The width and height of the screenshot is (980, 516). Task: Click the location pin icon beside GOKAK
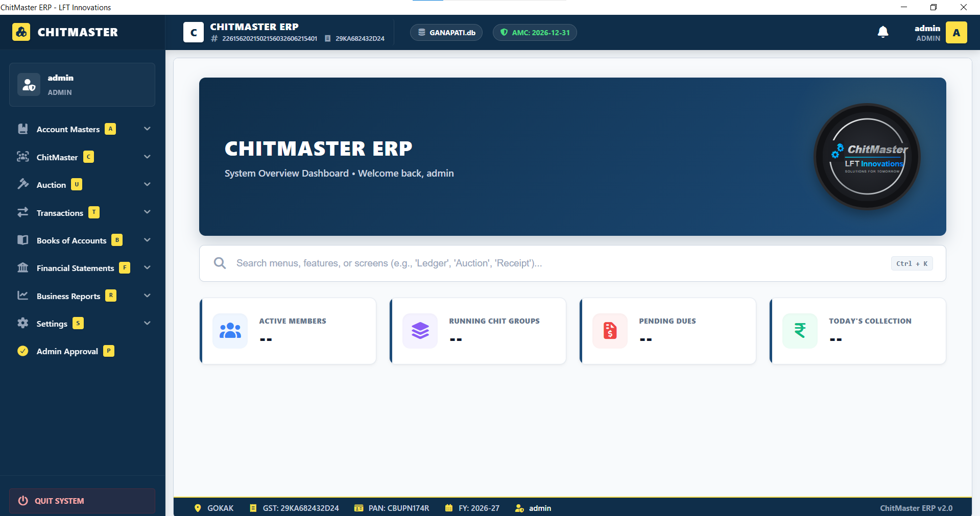coord(198,508)
